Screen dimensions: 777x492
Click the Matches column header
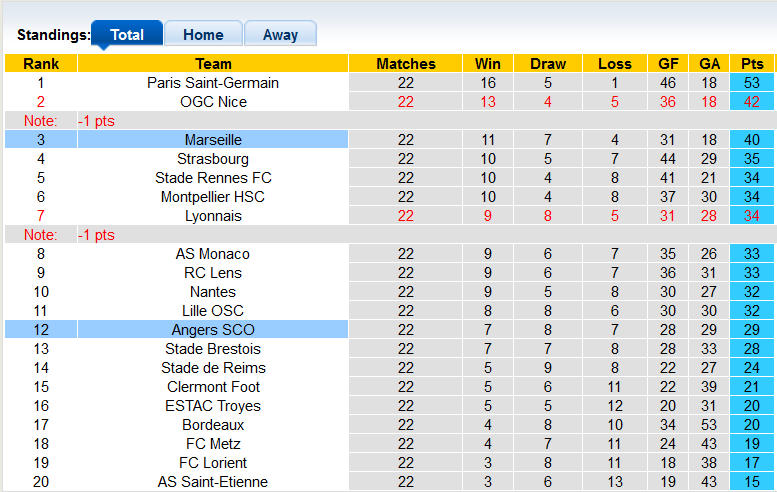point(405,64)
